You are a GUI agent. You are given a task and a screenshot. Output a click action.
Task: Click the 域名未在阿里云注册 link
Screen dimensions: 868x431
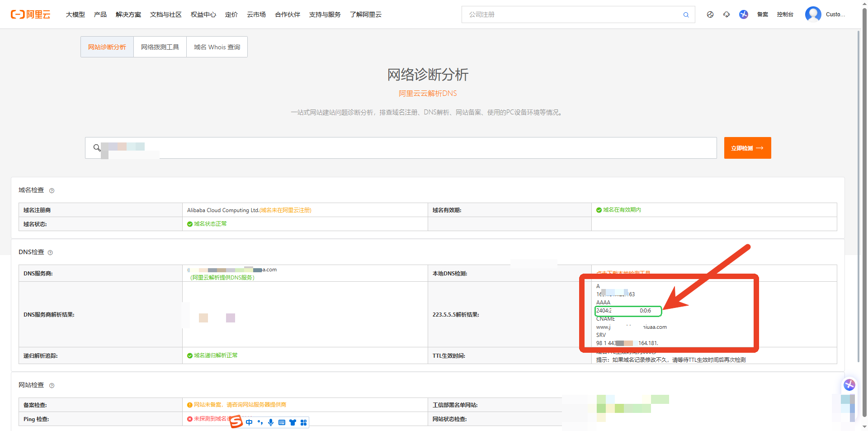pyautogui.click(x=285, y=210)
